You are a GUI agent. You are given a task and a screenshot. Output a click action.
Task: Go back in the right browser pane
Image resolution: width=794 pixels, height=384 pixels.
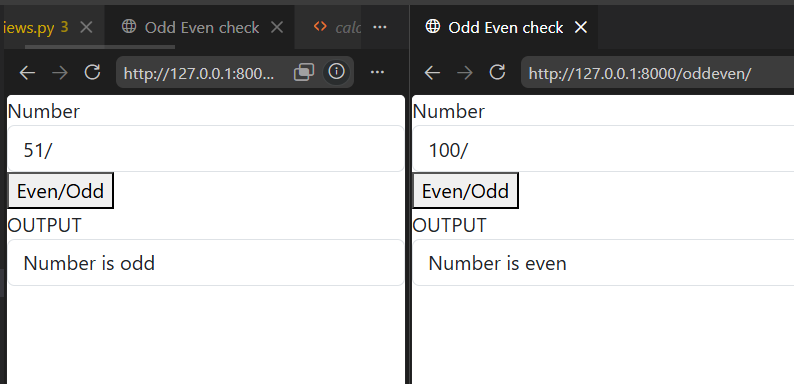coord(432,73)
